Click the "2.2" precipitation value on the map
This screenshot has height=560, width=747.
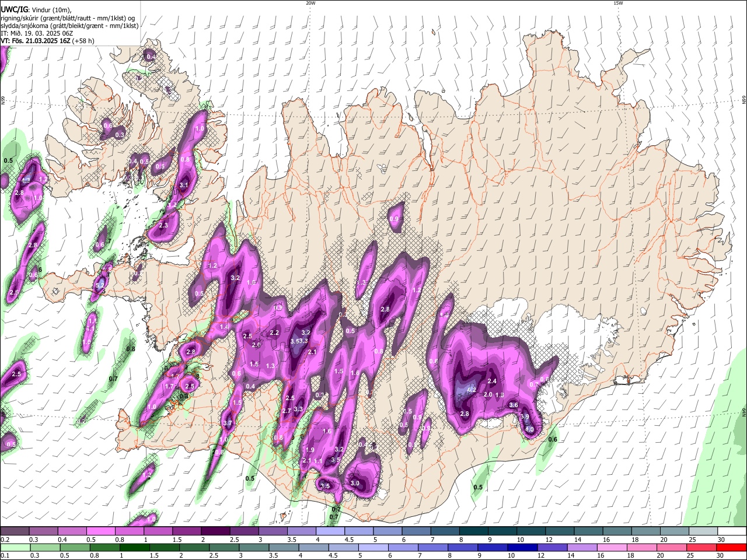274,332
